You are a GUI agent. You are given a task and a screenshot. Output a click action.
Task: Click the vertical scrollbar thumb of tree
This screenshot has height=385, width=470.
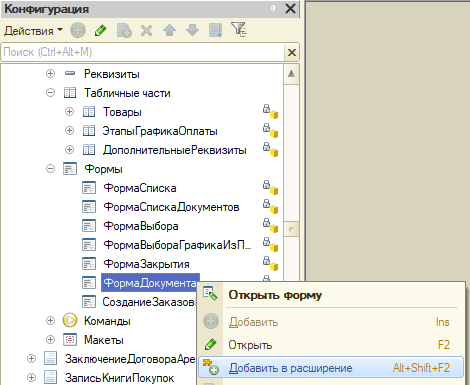click(x=291, y=229)
